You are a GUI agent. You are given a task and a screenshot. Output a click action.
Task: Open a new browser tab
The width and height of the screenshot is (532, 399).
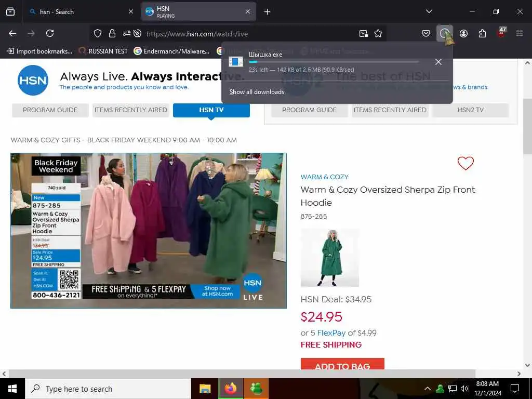pos(268,12)
